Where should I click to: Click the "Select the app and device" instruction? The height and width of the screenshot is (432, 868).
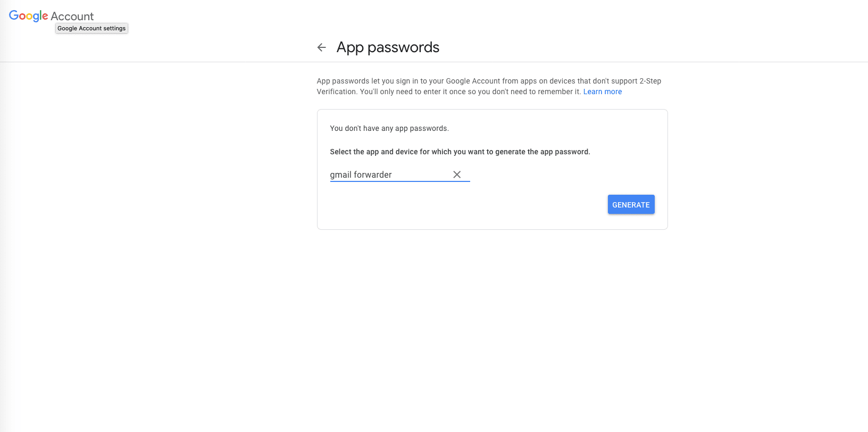click(460, 152)
